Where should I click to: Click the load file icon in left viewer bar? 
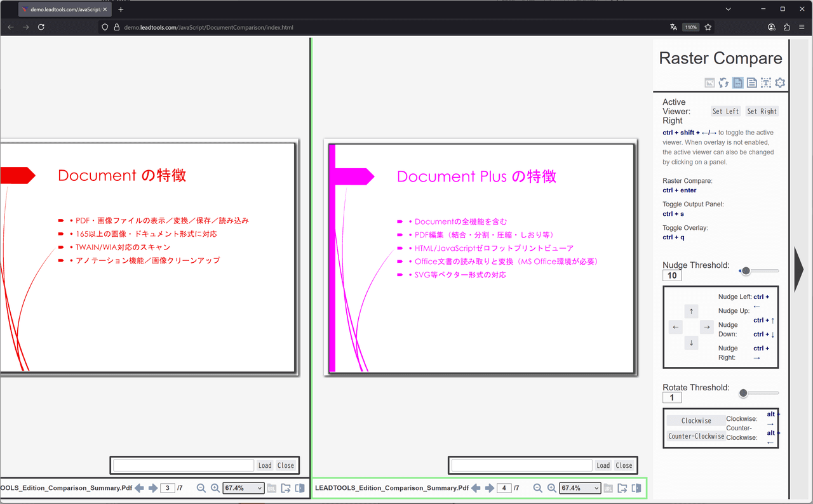point(286,488)
